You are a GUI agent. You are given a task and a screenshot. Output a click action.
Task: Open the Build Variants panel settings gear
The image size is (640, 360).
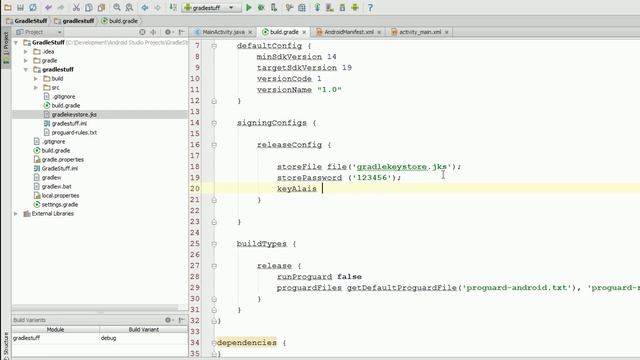[168, 320]
